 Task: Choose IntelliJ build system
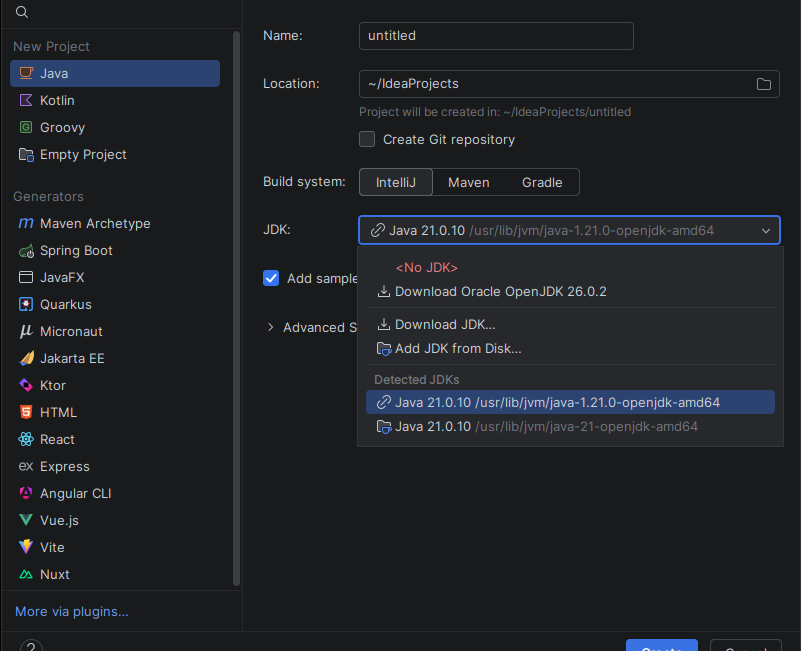click(396, 182)
